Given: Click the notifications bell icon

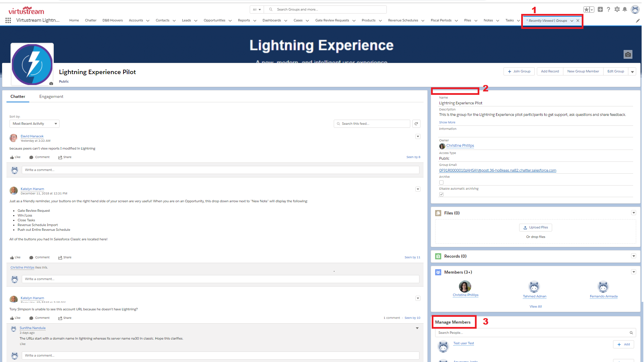Looking at the screenshot, I should click(625, 10).
